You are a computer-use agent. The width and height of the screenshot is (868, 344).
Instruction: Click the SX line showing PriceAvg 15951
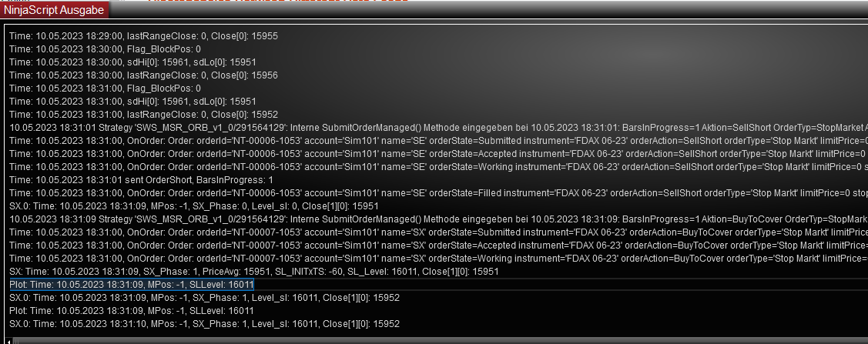click(x=254, y=272)
